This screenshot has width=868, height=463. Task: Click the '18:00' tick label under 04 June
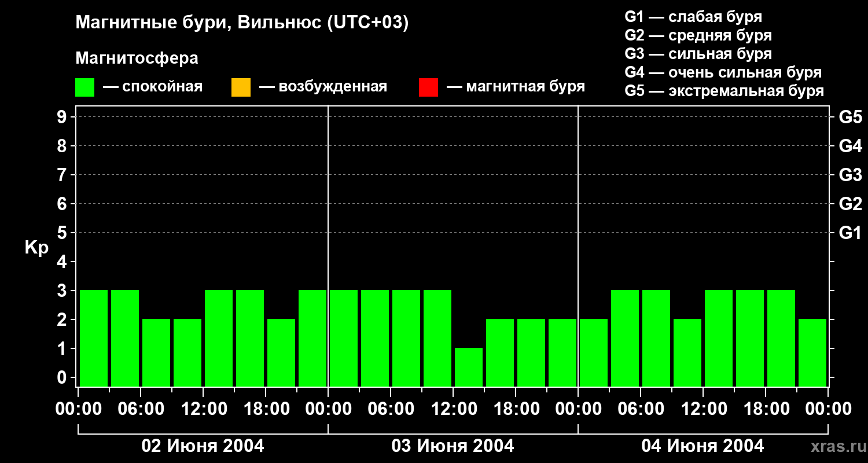[766, 409]
